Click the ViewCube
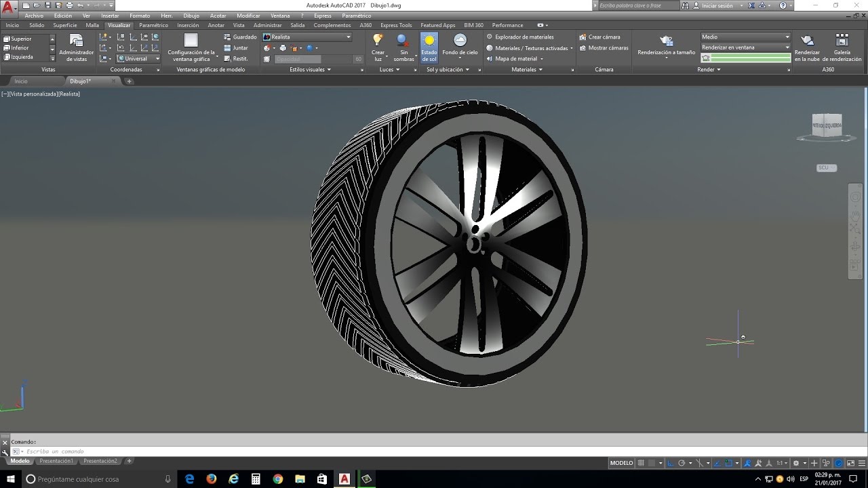This screenshot has width=868, height=488. click(x=827, y=125)
